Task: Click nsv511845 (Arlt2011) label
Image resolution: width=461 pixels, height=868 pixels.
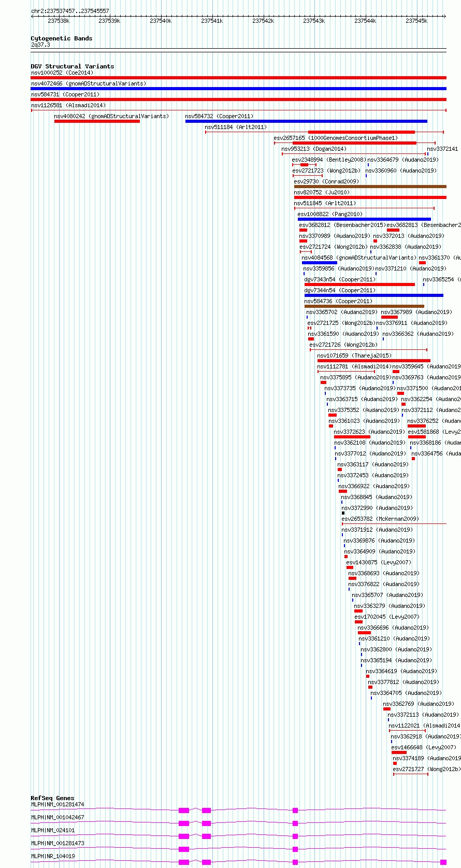Action: [x=325, y=203]
